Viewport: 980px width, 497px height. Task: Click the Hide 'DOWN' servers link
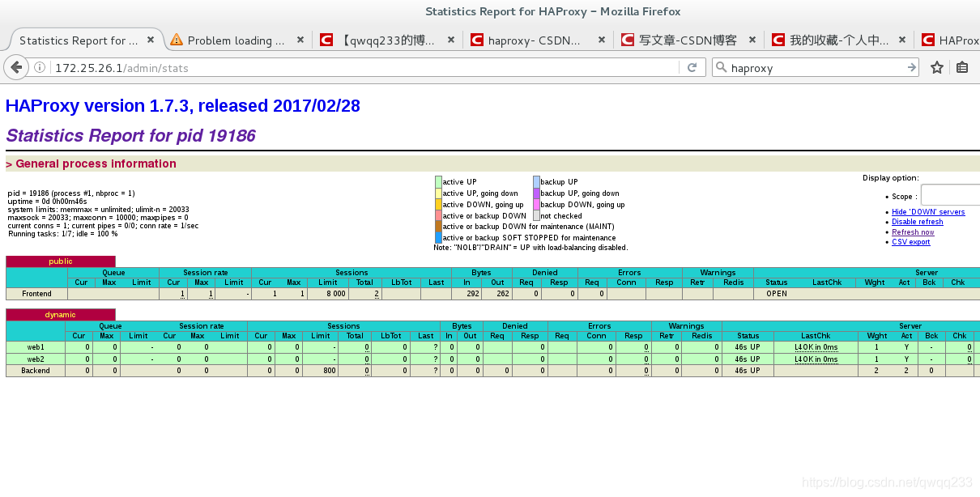pyautogui.click(x=928, y=212)
